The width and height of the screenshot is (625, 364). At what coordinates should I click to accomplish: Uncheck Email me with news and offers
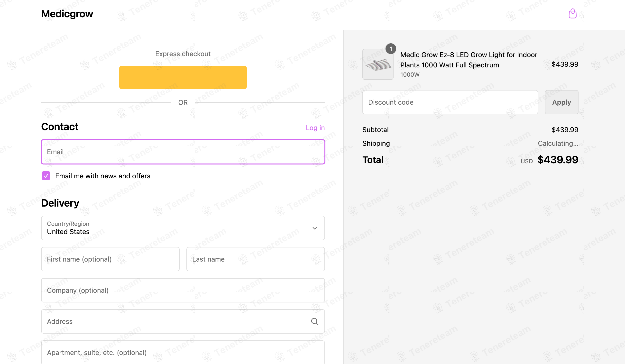(x=46, y=176)
